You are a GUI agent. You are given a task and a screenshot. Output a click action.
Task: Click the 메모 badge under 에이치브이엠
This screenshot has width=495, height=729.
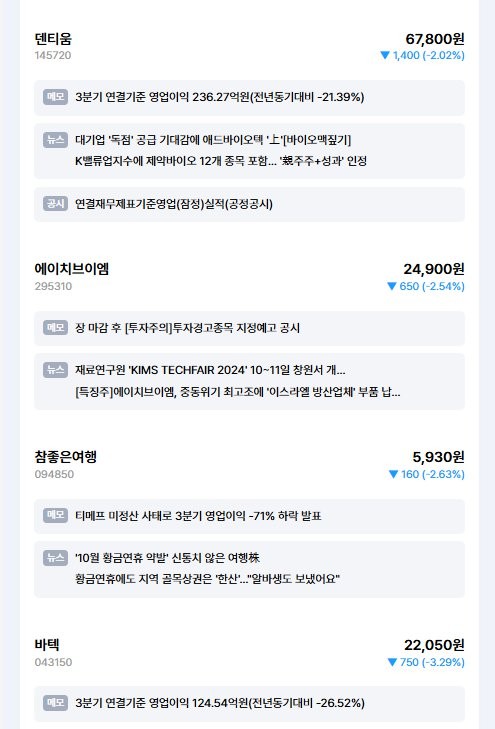click(x=55, y=327)
